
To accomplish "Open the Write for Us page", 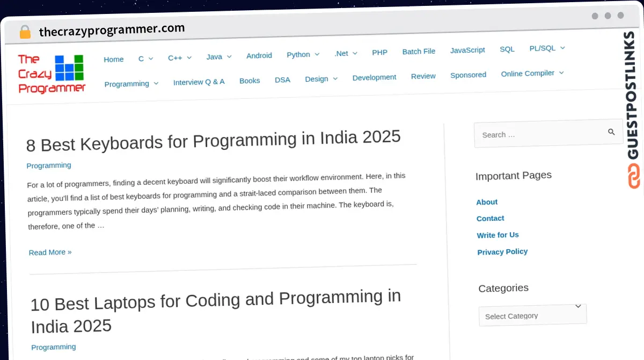I will (497, 235).
